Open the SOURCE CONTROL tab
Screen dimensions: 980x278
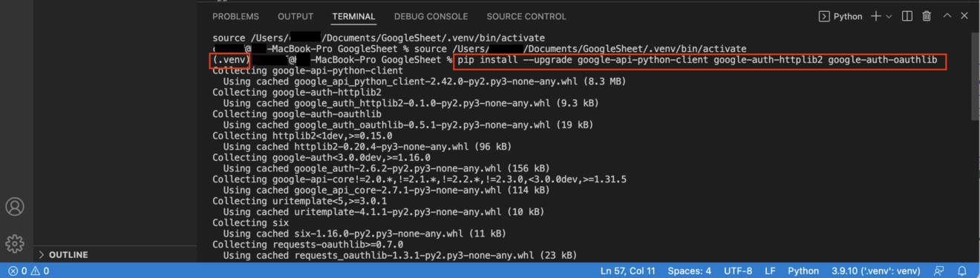click(526, 16)
